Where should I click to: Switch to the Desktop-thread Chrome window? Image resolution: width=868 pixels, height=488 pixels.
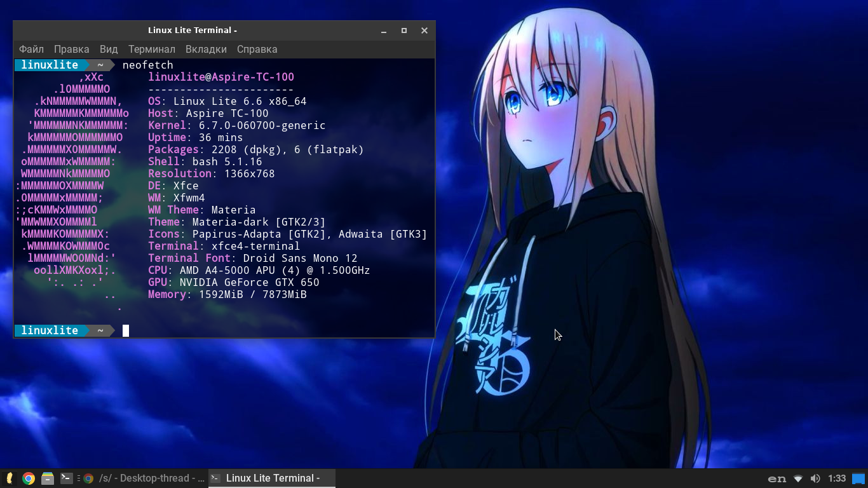[144, 478]
